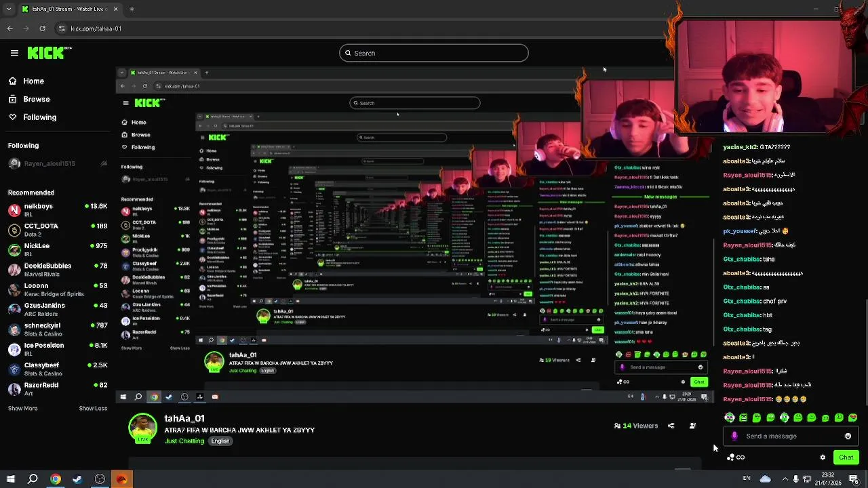Open chat settings gear next to the Chat button

823,457
